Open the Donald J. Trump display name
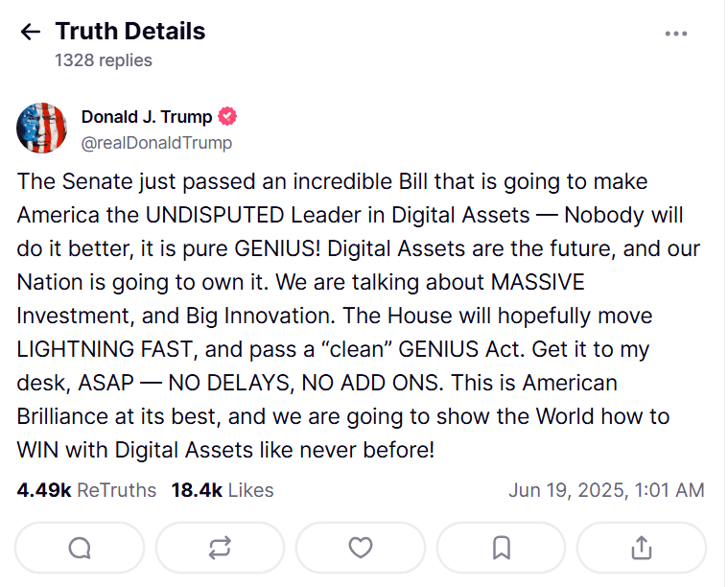Image resolution: width=728 pixels, height=587 pixels. coord(147,117)
